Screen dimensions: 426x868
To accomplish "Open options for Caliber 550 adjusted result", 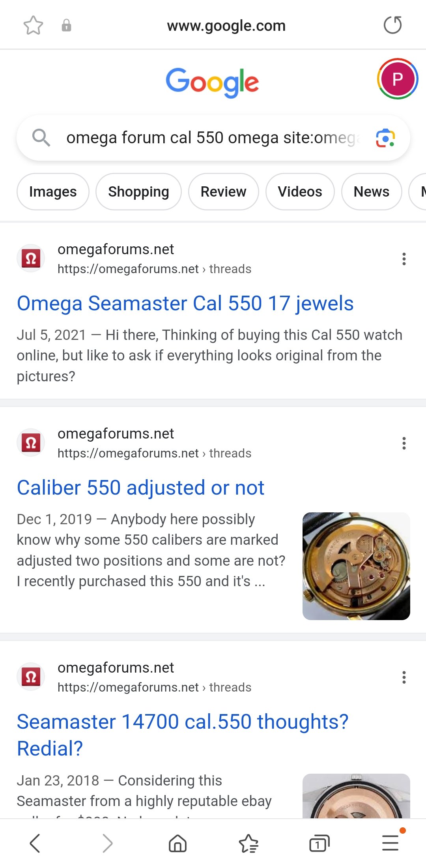I will (404, 443).
